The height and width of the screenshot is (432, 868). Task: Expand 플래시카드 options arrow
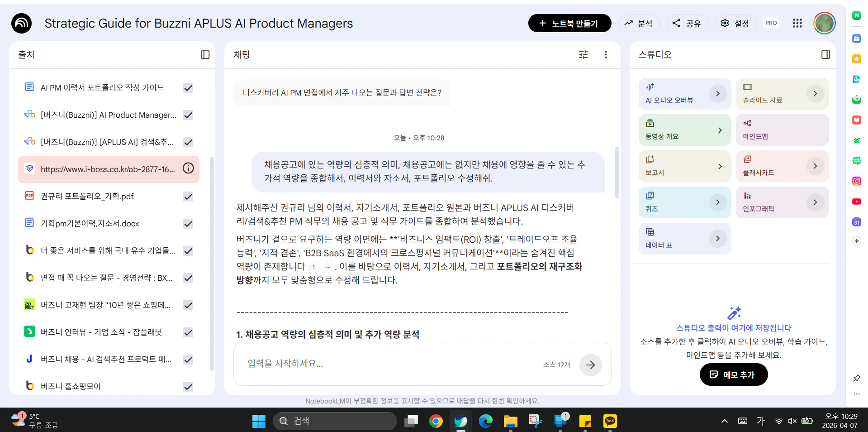click(815, 166)
